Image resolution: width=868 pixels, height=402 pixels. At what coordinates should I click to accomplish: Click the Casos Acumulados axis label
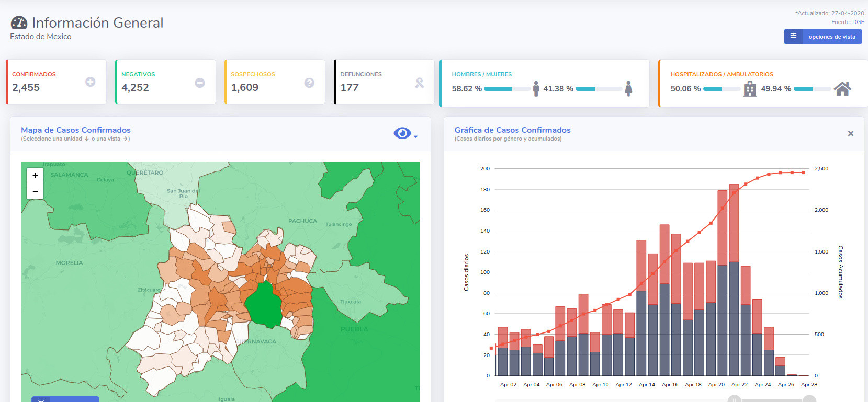click(x=840, y=272)
